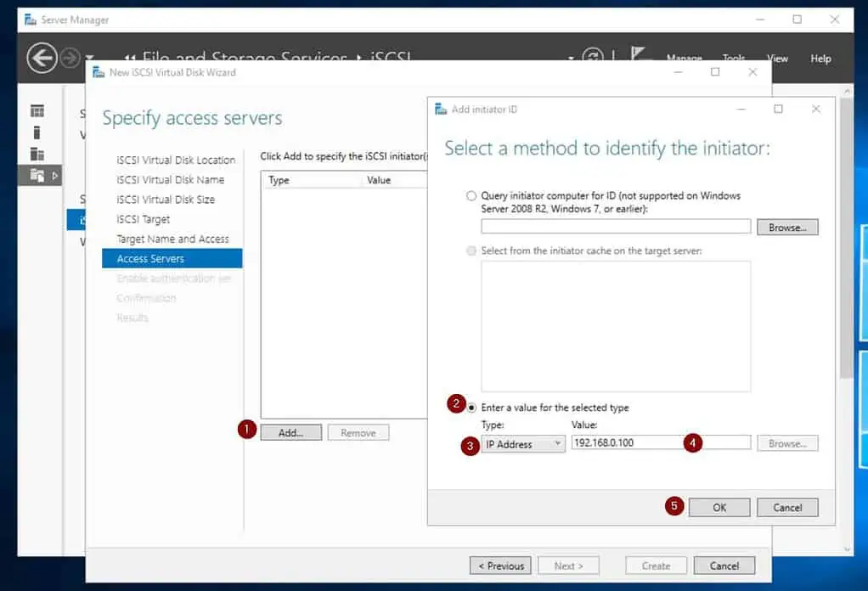Viewport: 868px width, 591px height.
Task: Open the Tools menu
Action: (734, 58)
